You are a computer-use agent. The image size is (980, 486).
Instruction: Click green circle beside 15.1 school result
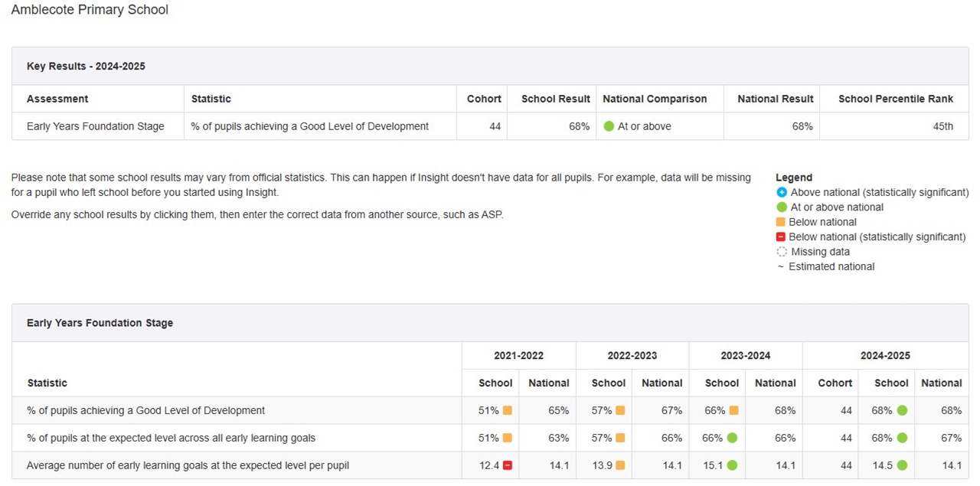733,465
